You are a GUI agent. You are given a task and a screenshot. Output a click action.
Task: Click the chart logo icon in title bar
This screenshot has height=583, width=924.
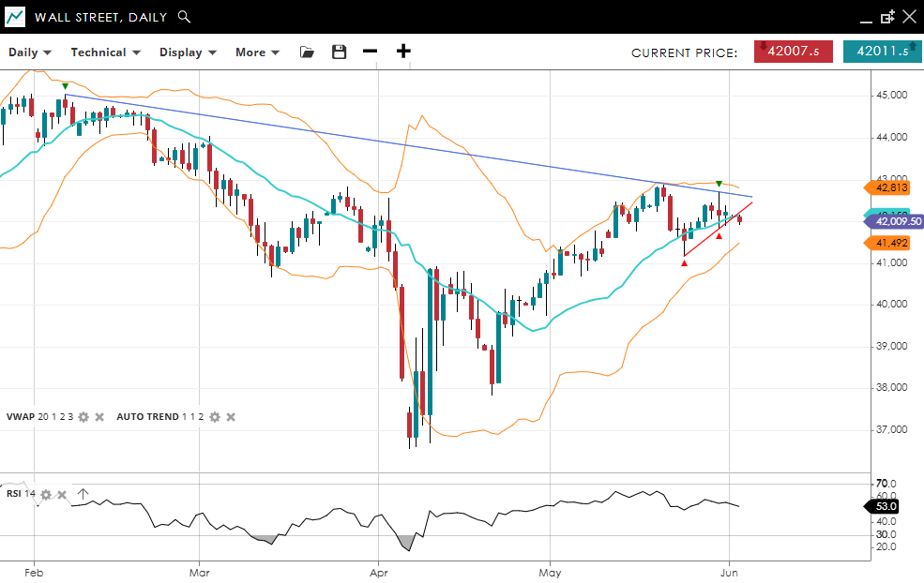[x=15, y=17]
